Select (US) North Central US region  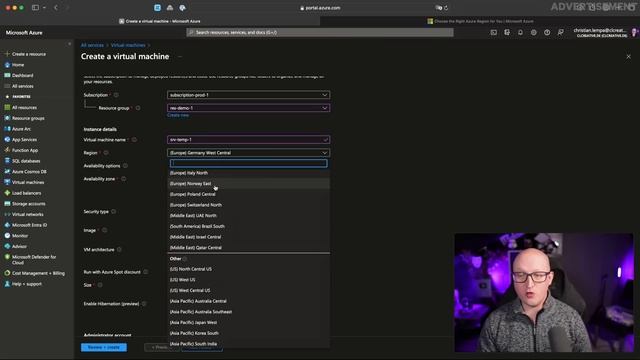249,269
